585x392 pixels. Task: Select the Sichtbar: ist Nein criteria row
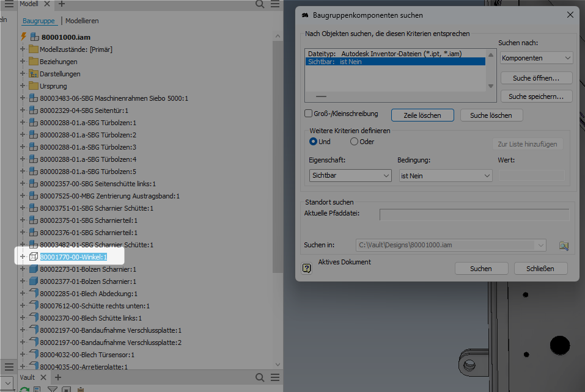coord(395,62)
